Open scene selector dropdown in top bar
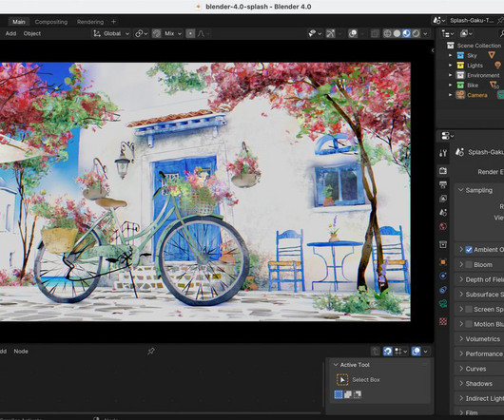 pos(438,20)
